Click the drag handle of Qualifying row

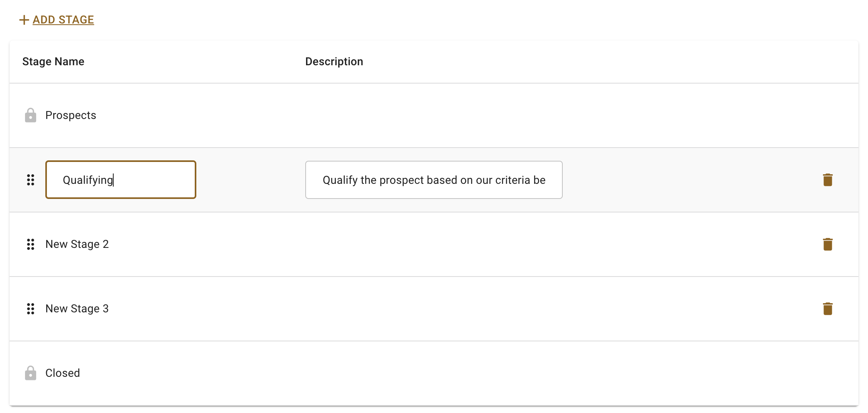click(x=31, y=180)
